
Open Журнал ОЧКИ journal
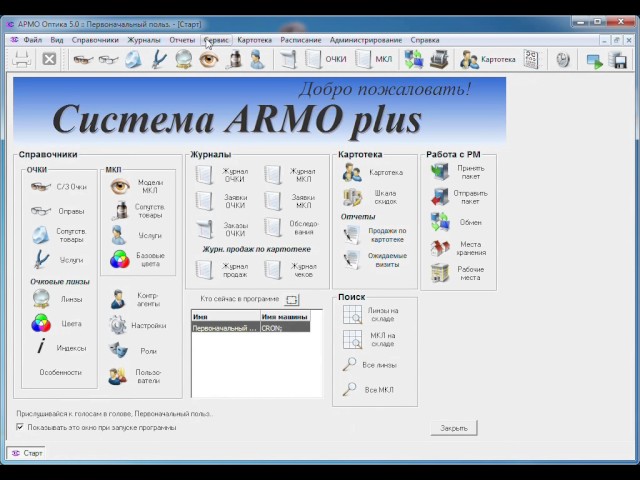tap(222, 175)
